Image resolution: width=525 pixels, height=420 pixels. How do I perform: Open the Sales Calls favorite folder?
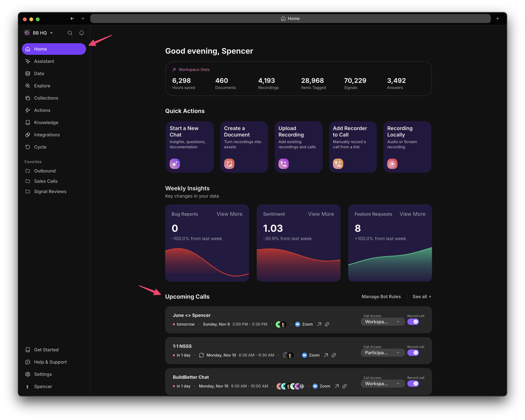46,181
